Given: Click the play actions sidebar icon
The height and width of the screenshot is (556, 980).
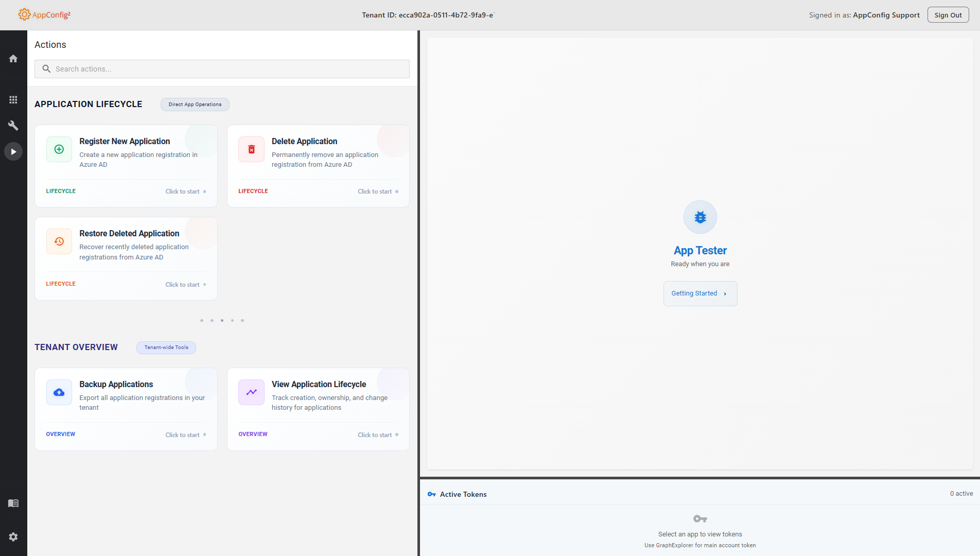Looking at the screenshot, I should [13, 152].
